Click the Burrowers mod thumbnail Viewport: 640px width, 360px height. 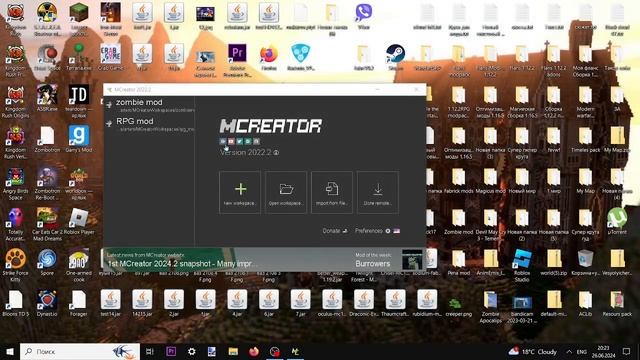point(412,260)
